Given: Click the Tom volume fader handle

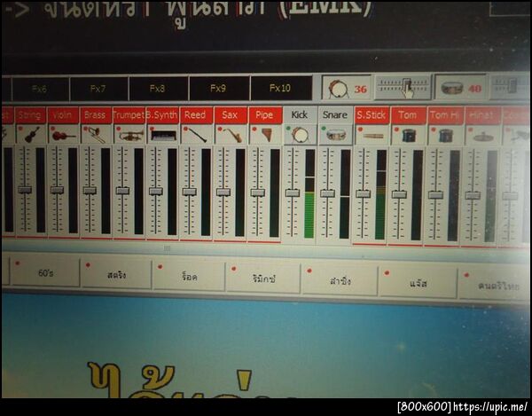Looking at the screenshot, I should (399, 194).
